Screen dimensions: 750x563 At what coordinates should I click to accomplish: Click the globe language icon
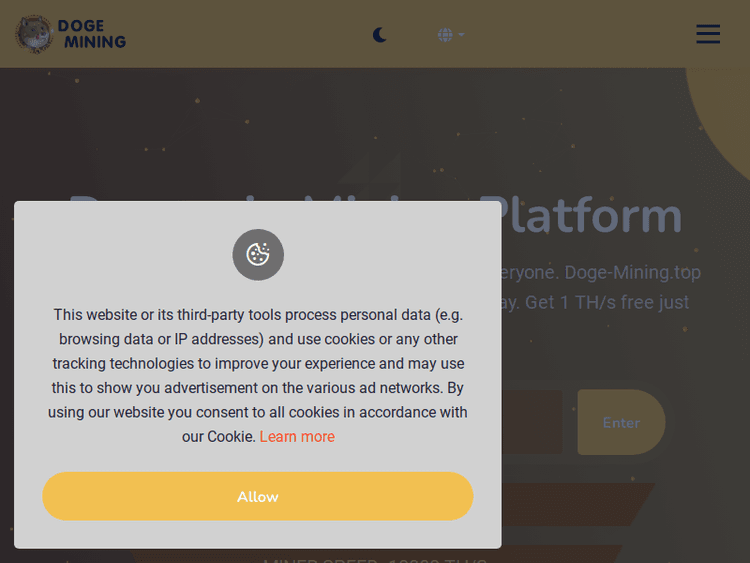tap(445, 35)
